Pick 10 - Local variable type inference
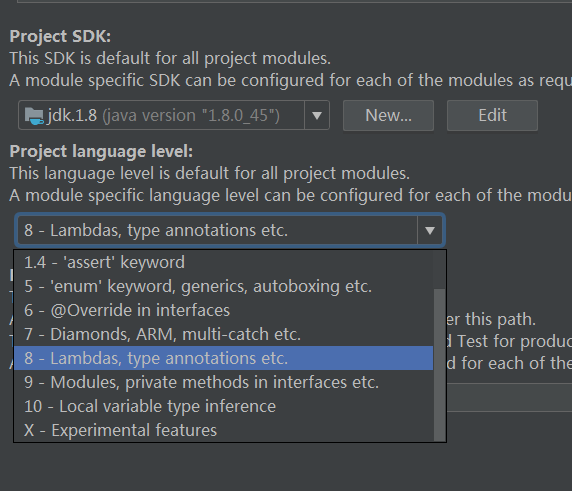 [x=223, y=406]
